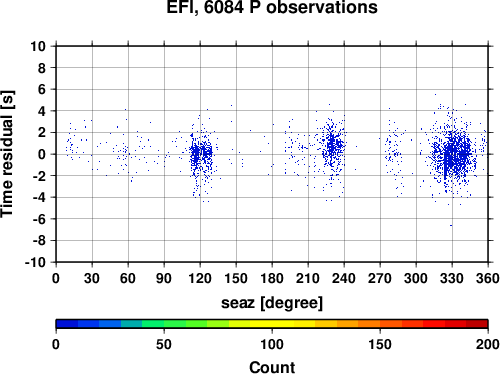Click the chart title EFI P observations

tap(272, 7)
